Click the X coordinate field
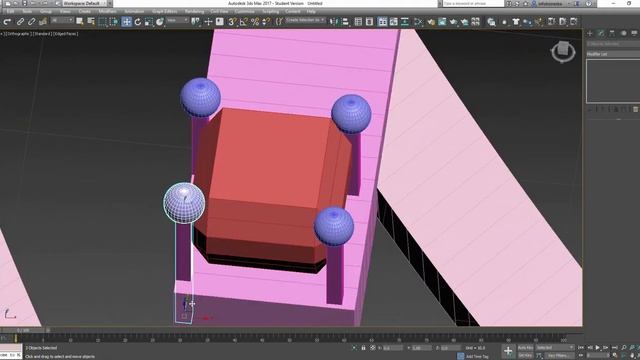Screen dimensions: 640x360 393,348
